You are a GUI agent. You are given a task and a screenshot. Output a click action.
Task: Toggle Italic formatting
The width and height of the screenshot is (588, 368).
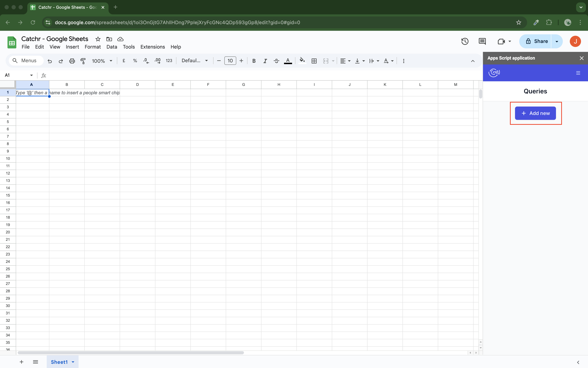coord(265,61)
